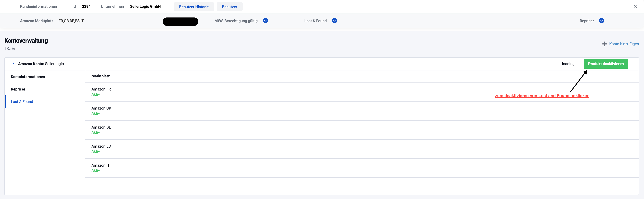Viewport: 644px width, 199px height.
Task: Click the Marktplatz column header
Action: (x=101, y=76)
